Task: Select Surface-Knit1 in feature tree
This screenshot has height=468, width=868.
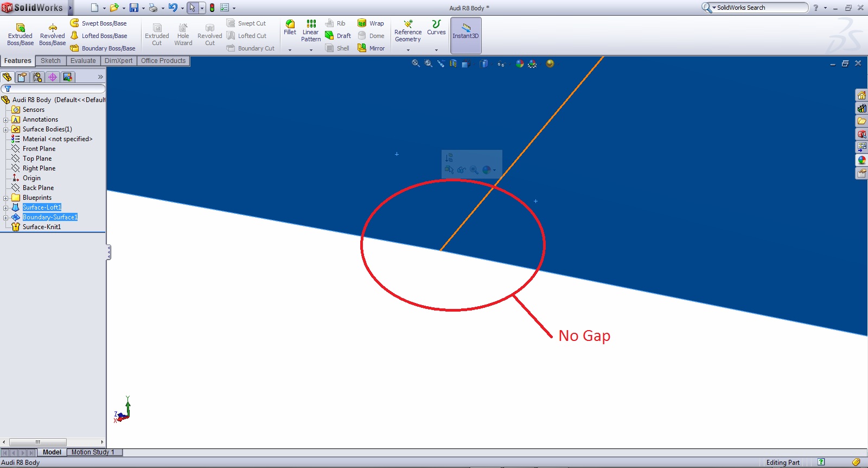Action: pyautogui.click(x=41, y=227)
